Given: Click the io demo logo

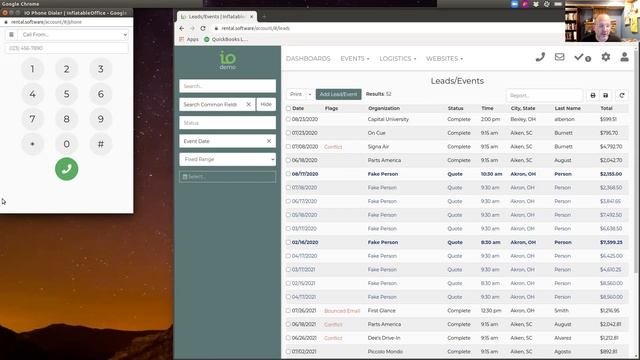Looking at the screenshot, I should (x=227, y=60).
